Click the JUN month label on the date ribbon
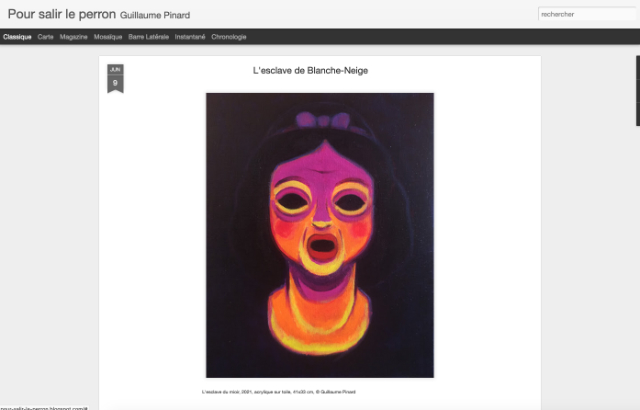The image size is (640, 410). coord(116,69)
